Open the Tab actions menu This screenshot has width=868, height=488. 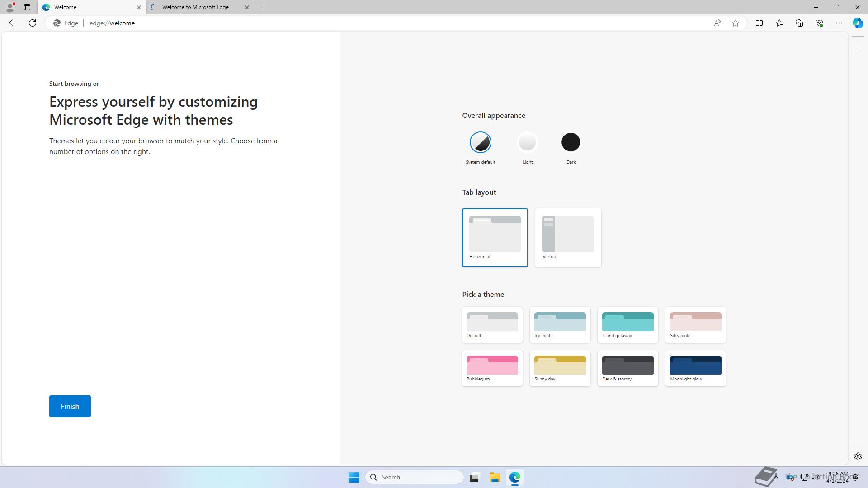[x=27, y=7]
